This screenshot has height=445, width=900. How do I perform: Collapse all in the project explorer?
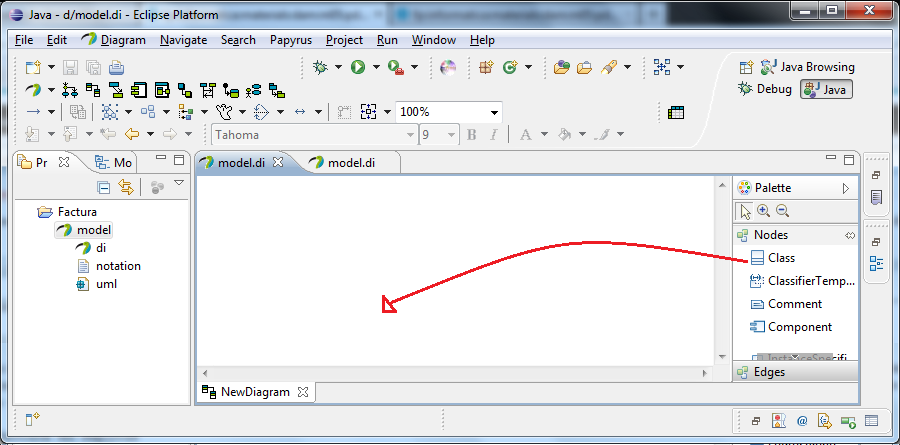(x=104, y=187)
